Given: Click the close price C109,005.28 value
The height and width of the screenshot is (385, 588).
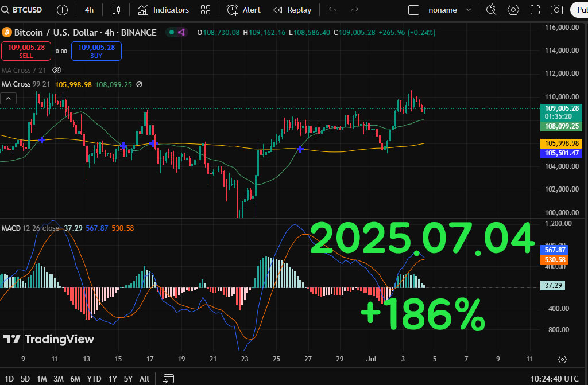Looking at the screenshot, I should tap(354, 33).
